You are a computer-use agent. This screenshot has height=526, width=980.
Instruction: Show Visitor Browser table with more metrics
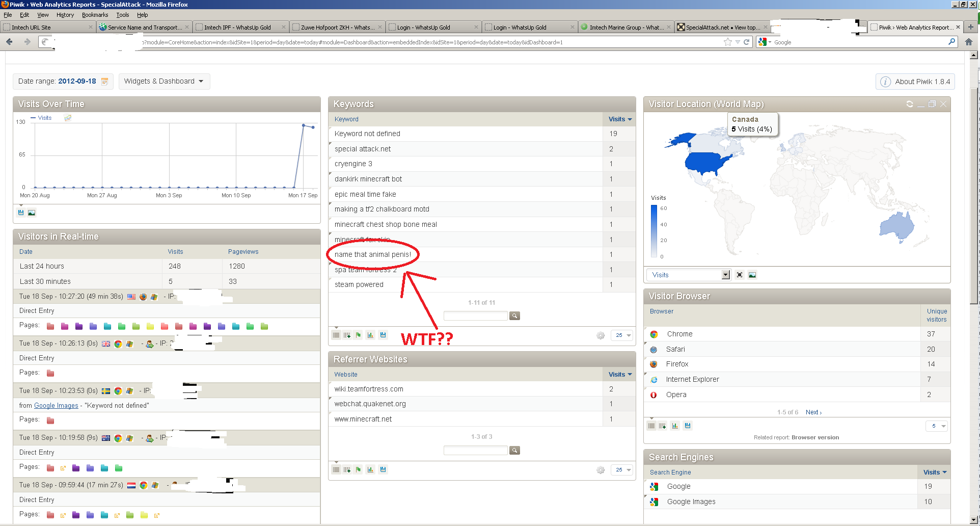pos(662,426)
